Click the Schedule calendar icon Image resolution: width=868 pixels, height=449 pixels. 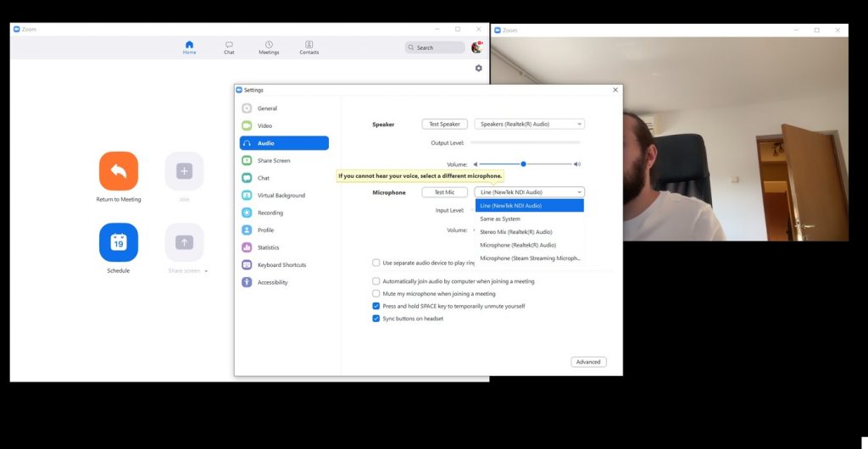[x=119, y=242]
